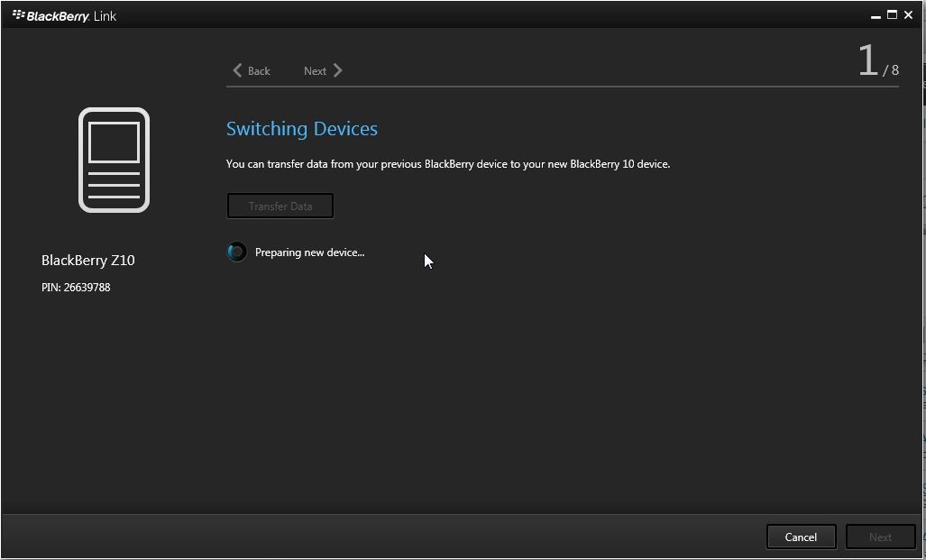
Task: Click the Back chevron arrow icon
Action: tap(237, 70)
